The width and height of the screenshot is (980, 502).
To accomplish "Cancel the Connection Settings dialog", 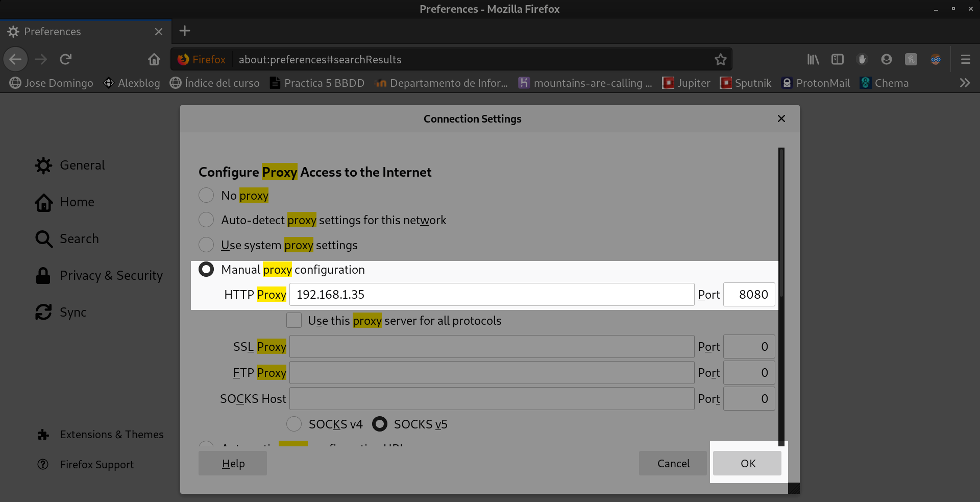I will point(673,463).
